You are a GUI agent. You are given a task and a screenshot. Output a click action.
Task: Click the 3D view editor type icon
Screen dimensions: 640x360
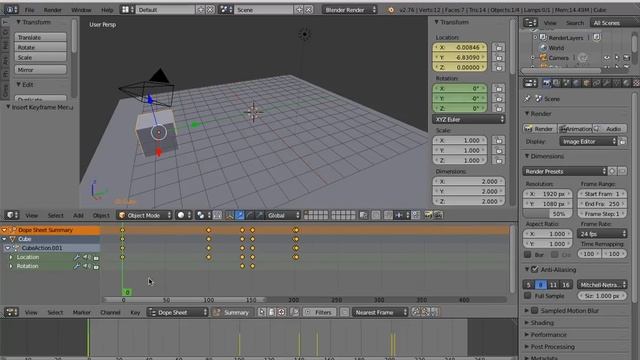point(11,215)
